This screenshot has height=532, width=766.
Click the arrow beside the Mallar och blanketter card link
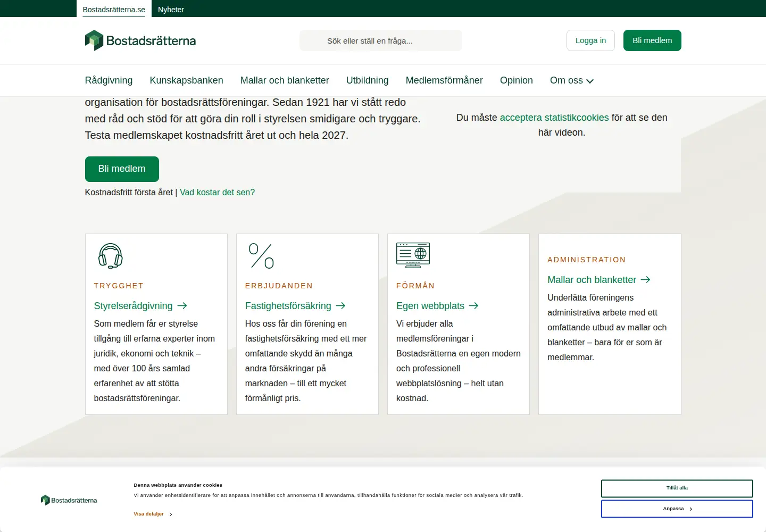646,280
